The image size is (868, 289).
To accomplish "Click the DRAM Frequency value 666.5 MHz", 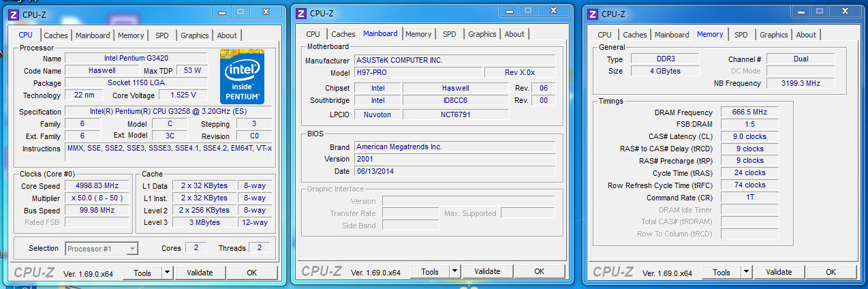I will tap(749, 112).
